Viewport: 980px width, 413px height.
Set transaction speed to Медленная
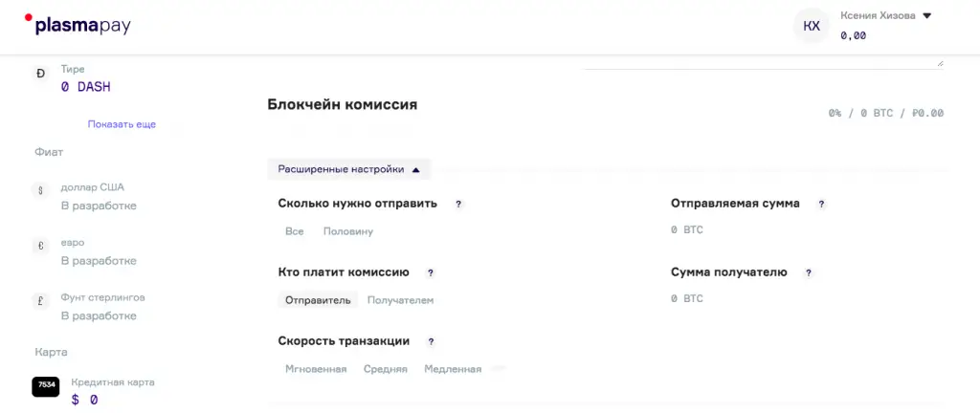(453, 369)
